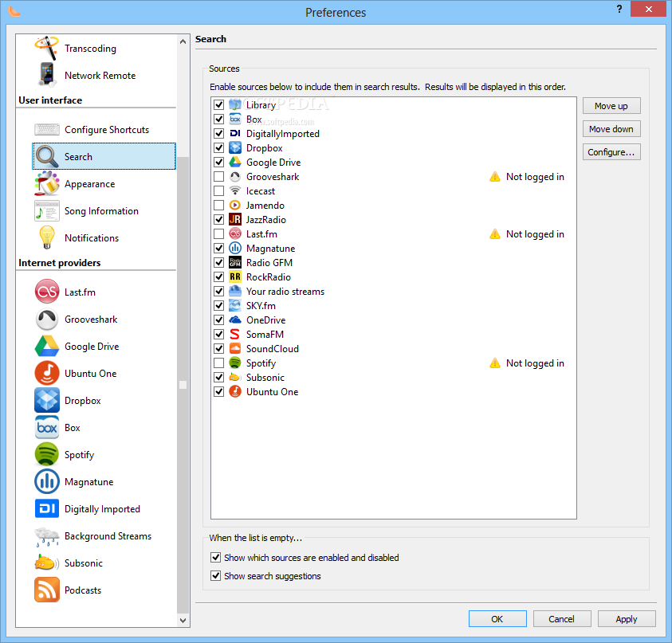Open the Network Remote phone icon
Image resolution: width=672 pixels, height=643 pixels.
coord(47,75)
